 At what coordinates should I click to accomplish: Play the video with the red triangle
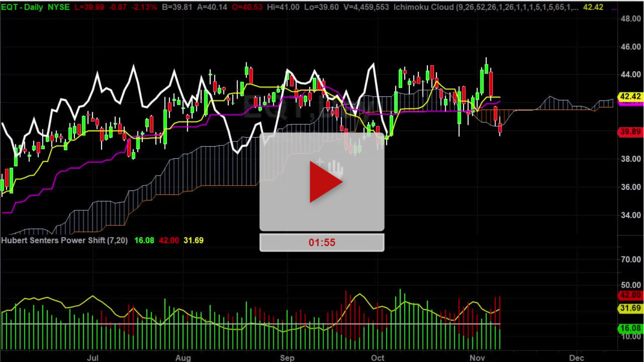325,182
